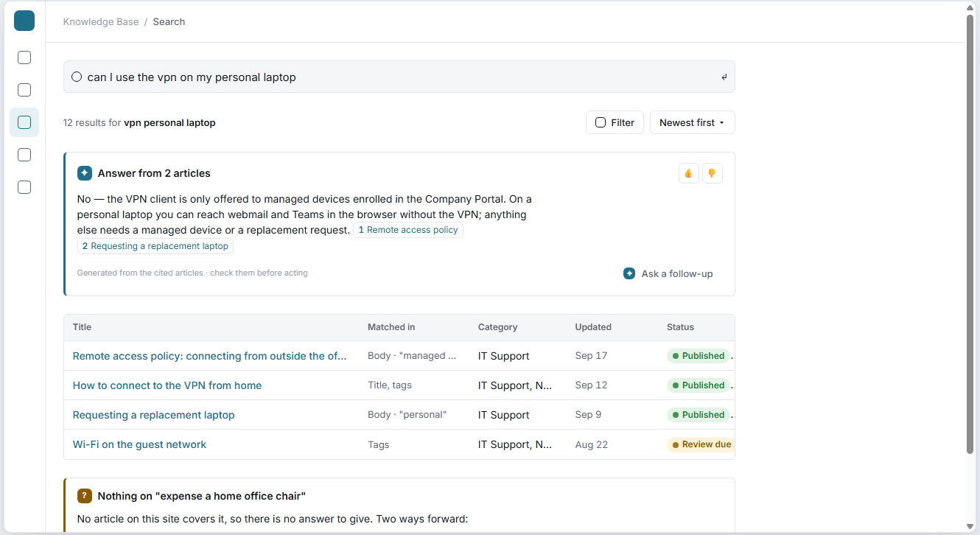980x535 pixels.
Task: Give the answer a thumbs down
Action: click(713, 173)
